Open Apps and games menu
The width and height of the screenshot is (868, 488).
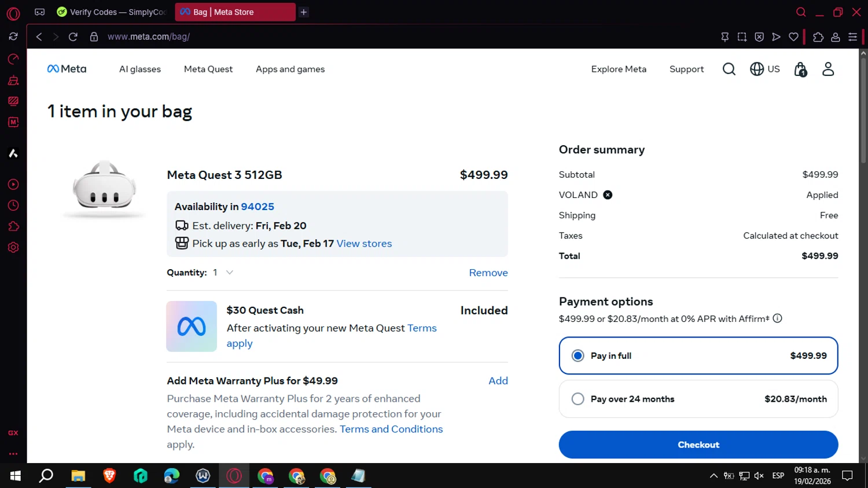(290, 69)
